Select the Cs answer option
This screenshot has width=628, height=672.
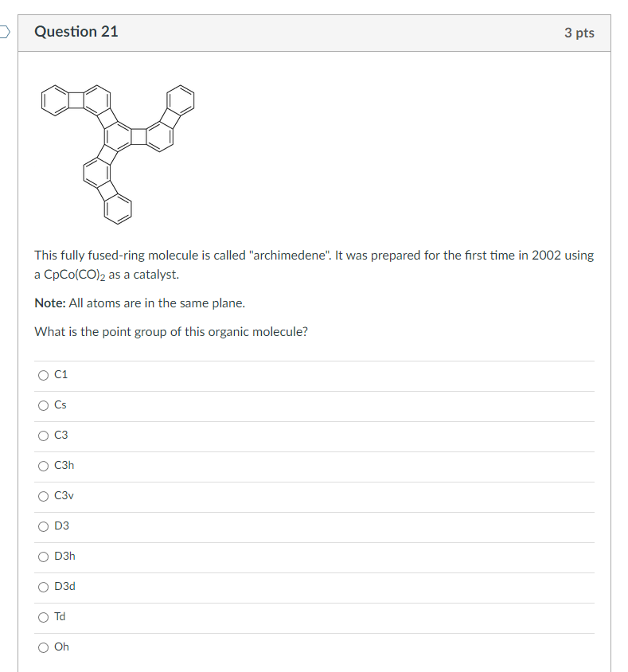coord(44,405)
